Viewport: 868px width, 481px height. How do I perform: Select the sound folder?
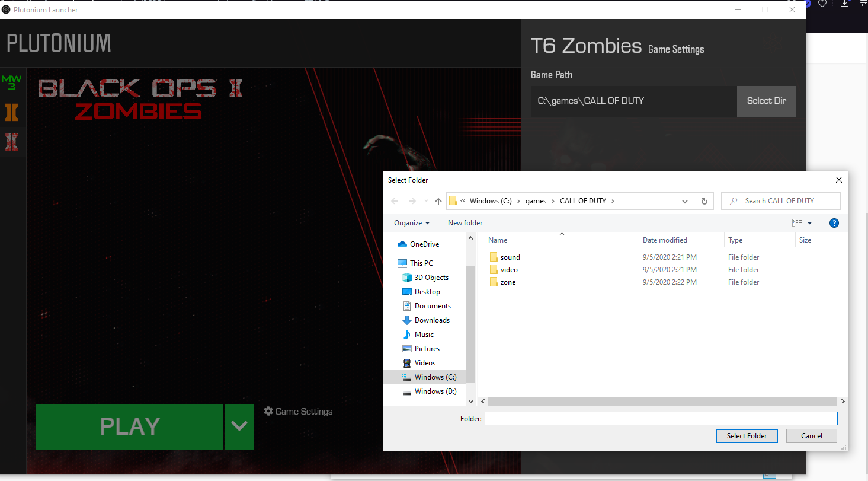tap(510, 257)
